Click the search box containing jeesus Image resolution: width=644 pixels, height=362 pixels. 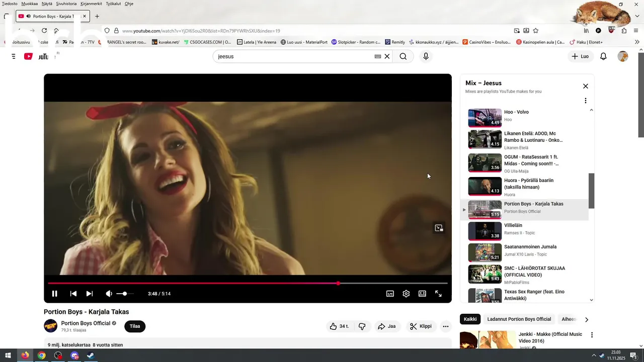[x=294, y=56]
